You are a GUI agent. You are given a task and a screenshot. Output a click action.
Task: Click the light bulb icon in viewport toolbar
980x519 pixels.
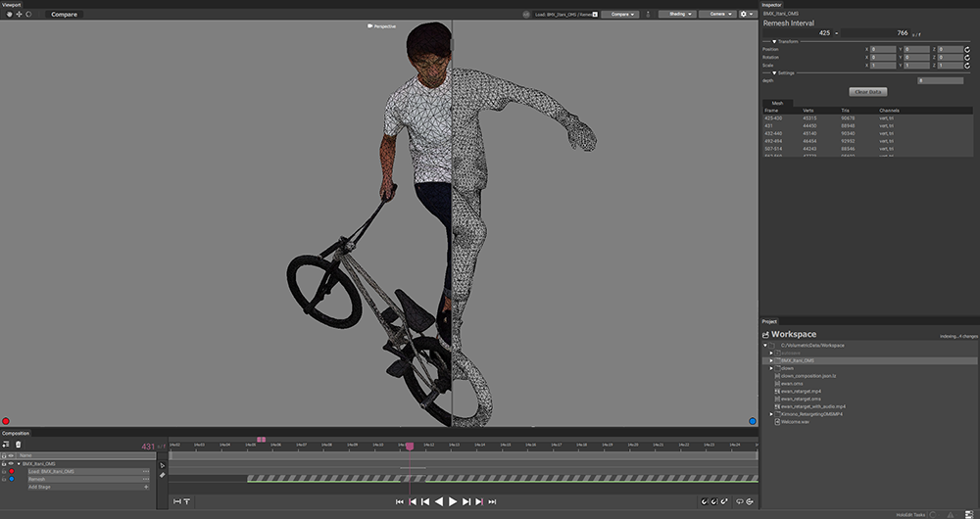point(648,14)
